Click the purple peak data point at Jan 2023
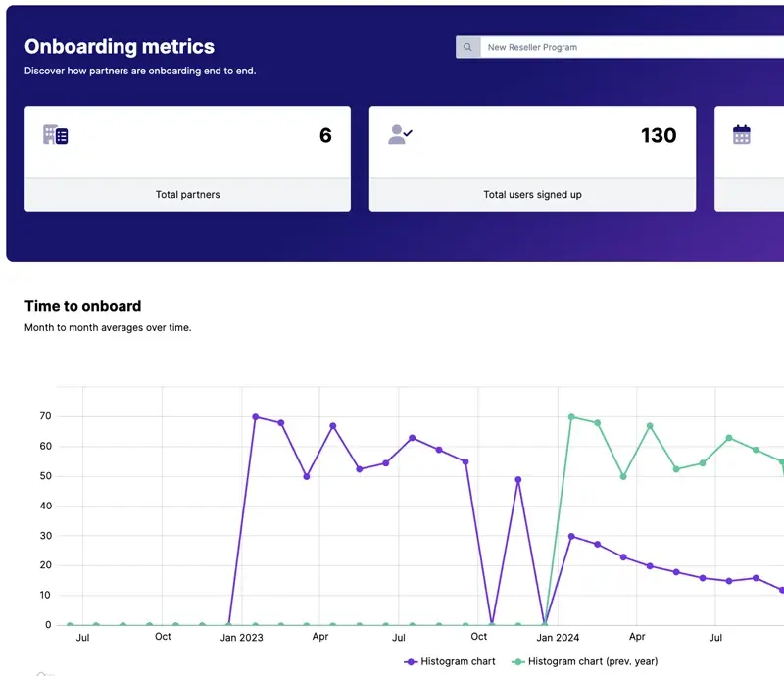Screen dimensions: 784x676 click(255, 417)
